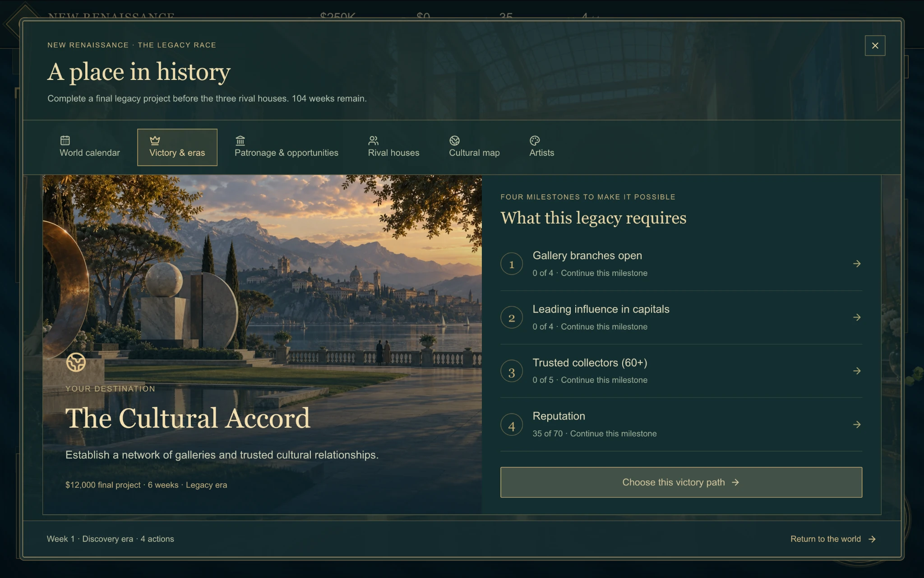Open the Gallery branches open milestone title
The width and height of the screenshot is (924, 578).
(587, 256)
